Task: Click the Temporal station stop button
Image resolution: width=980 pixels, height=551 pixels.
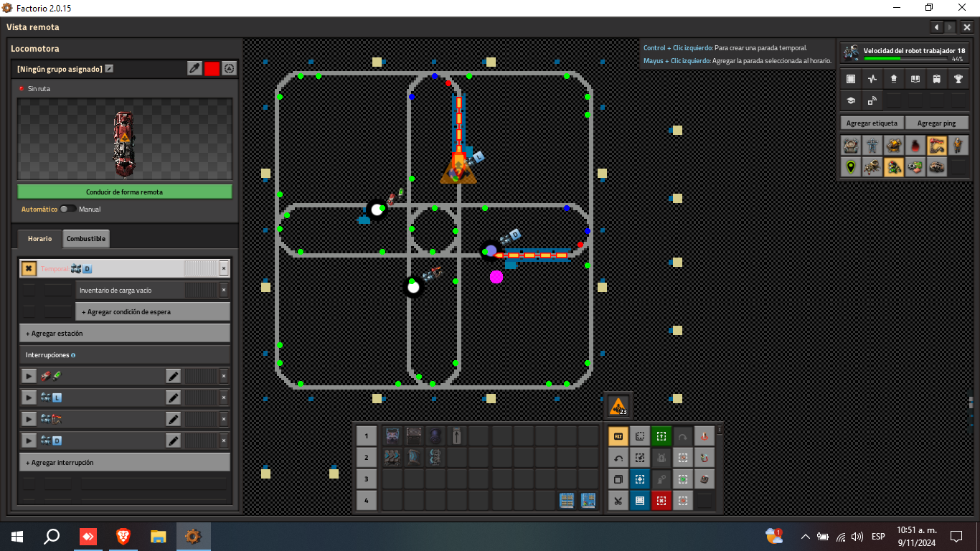Action: (x=28, y=268)
